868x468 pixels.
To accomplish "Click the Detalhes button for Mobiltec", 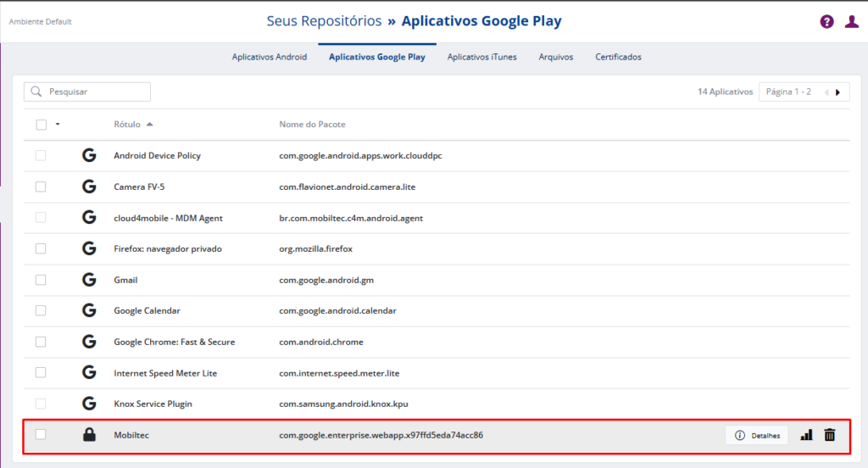I will coord(757,435).
